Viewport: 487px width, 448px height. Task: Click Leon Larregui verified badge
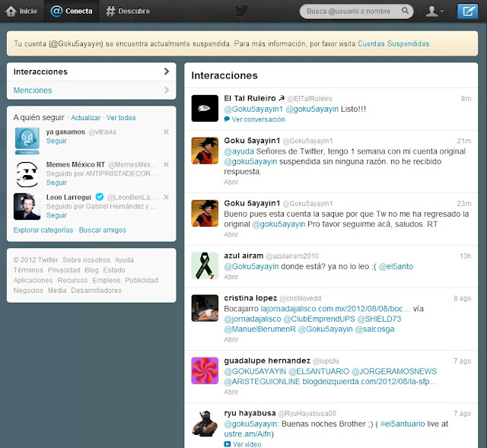(x=100, y=197)
